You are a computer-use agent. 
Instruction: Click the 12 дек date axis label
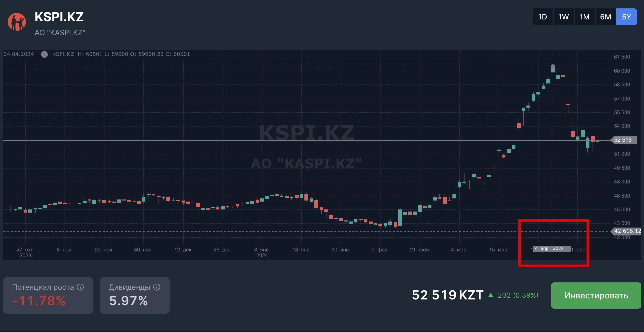click(183, 250)
